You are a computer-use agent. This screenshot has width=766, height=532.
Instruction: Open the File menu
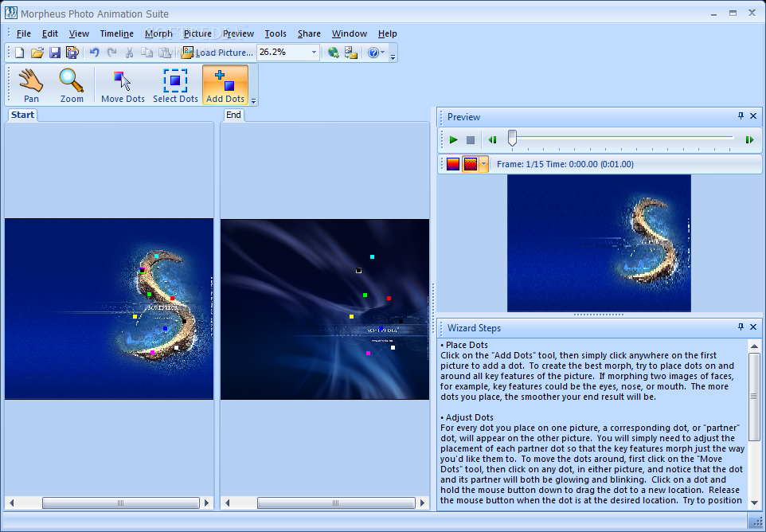click(23, 33)
